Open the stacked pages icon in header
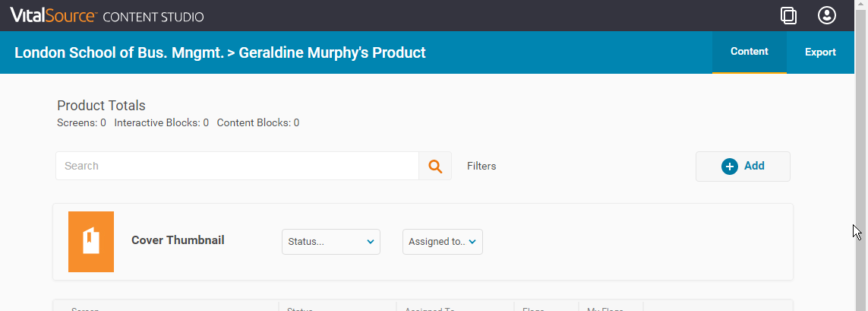This screenshot has width=868, height=311. point(789,15)
